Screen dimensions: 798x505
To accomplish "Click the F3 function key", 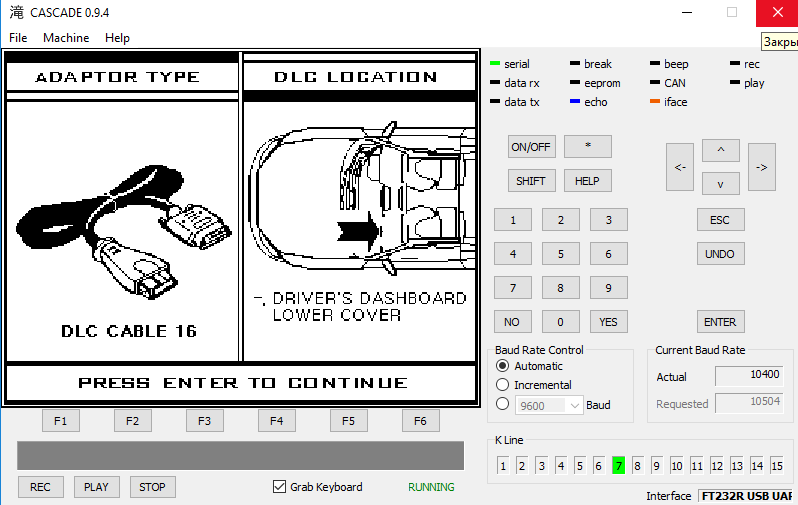I will pos(204,421).
